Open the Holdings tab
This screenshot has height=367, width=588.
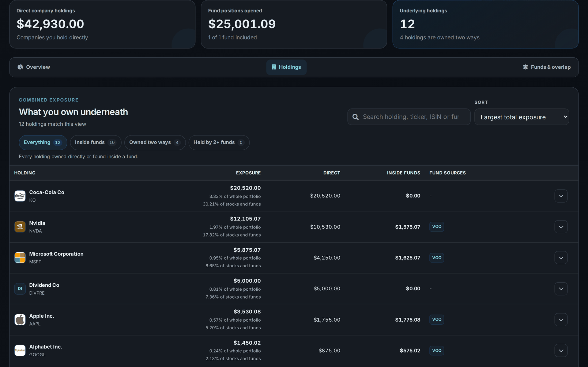click(286, 67)
